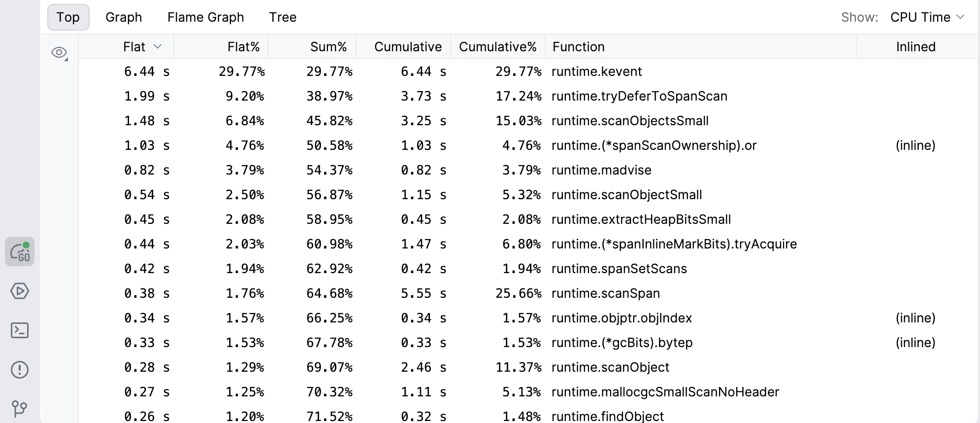Click the 0.82 s flat value
The height and width of the screenshot is (423, 980).
[147, 170]
